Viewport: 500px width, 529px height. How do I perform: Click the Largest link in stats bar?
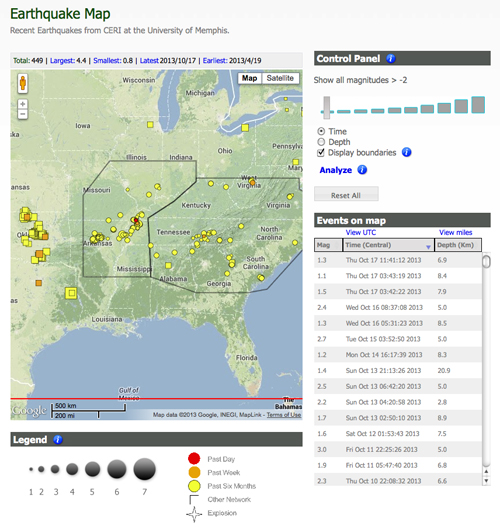pos(62,61)
